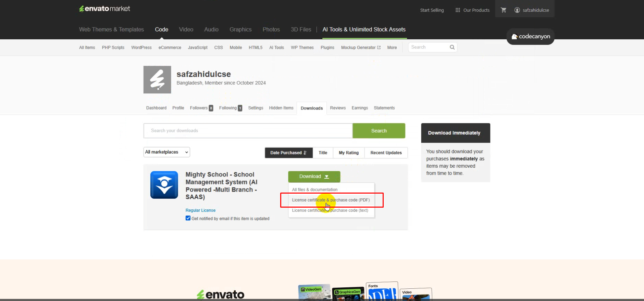The image size is (644, 301).
Task: Open the shopping cart icon
Action: (503, 10)
